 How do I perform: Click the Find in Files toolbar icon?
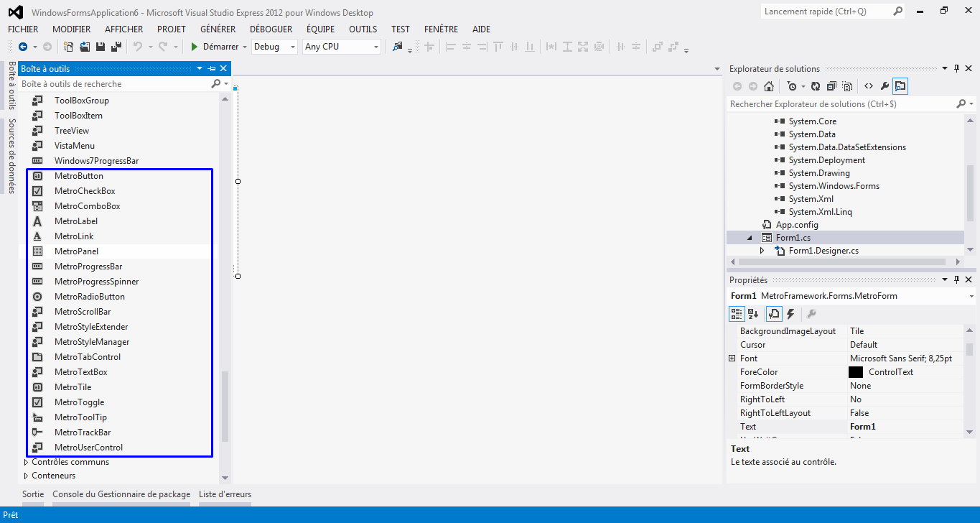(x=398, y=47)
